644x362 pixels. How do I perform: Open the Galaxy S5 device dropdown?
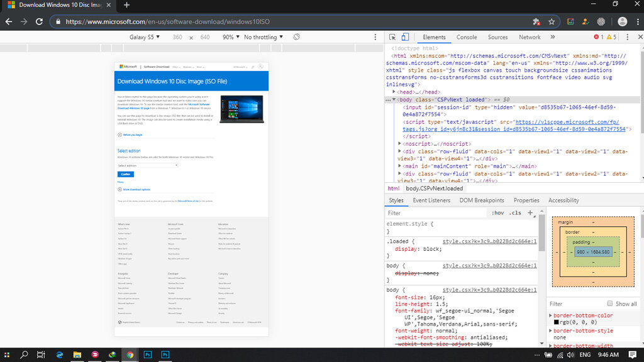(x=145, y=37)
